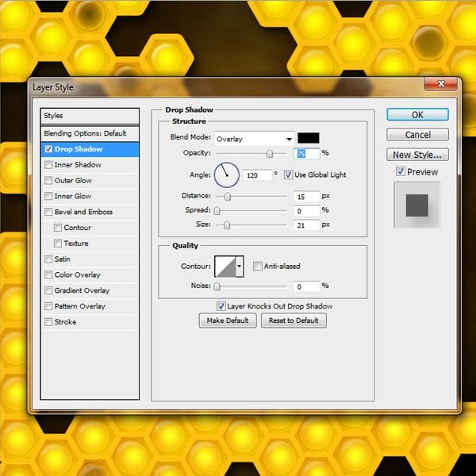
Task: Open the Blend Mode dropdown
Action: point(254,139)
